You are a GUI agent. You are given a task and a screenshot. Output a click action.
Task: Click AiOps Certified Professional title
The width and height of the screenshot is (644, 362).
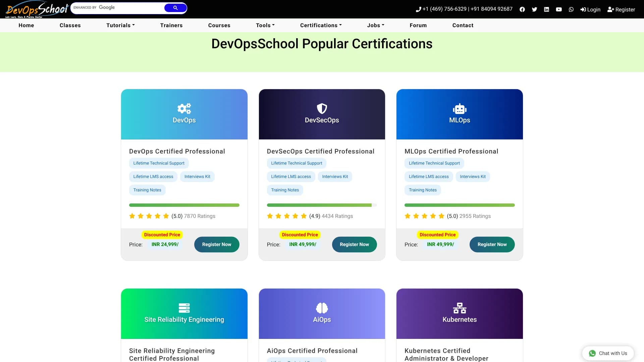tap(312, 351)
